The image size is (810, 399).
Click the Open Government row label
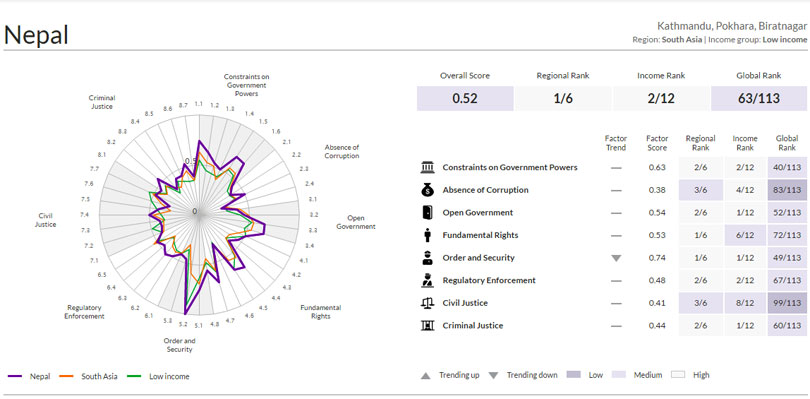tap(478, 212)
